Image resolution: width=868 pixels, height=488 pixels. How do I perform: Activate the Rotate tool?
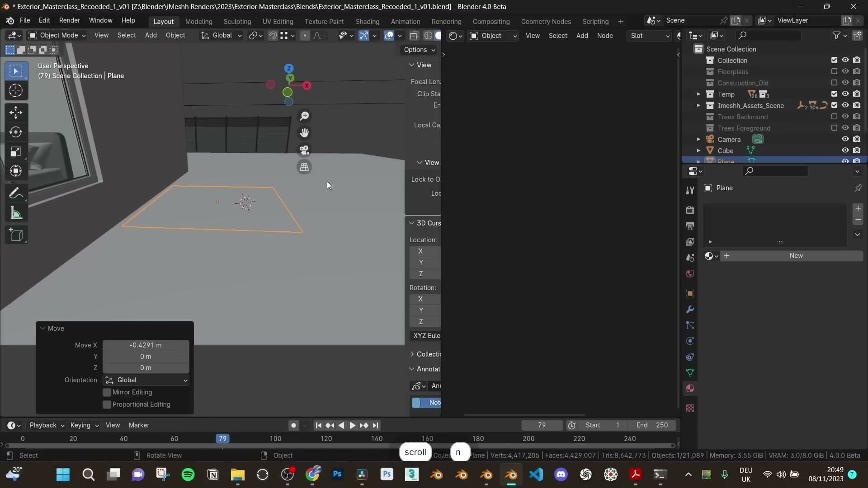[16, 132]
